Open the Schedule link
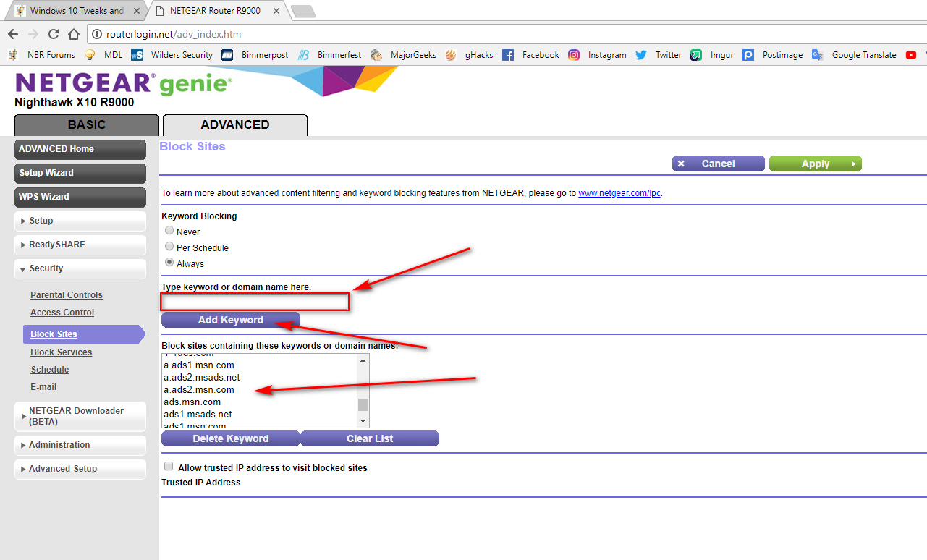The height and width of the screenshot is (560, 927). [50, 370]
